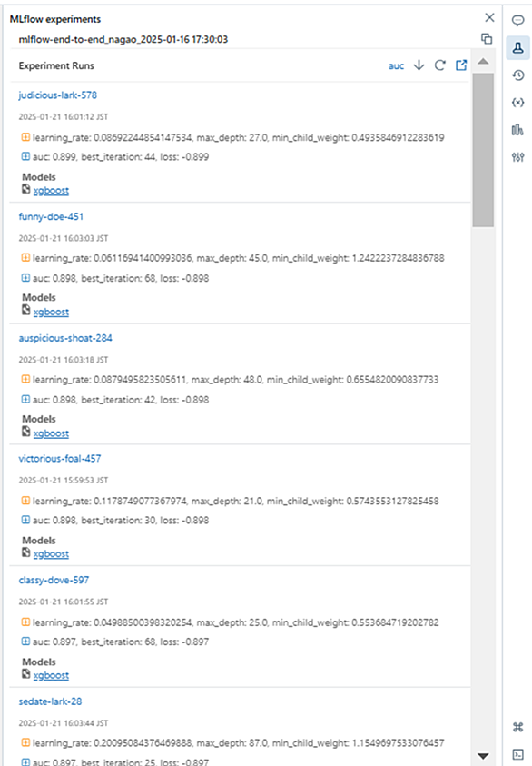The image size is (532, 766).
Task: Change the auc sort-by metric
Action: (x=397, y=66)
